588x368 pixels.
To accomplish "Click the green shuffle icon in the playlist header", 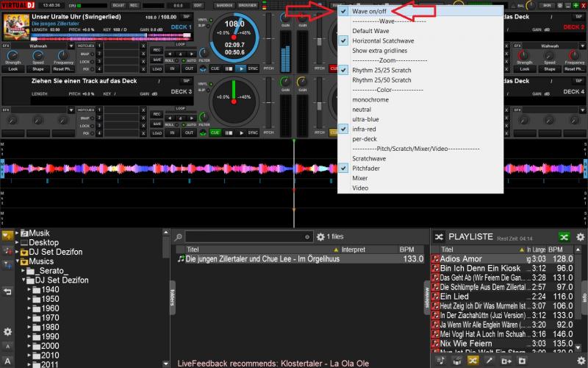I will 564,237.
